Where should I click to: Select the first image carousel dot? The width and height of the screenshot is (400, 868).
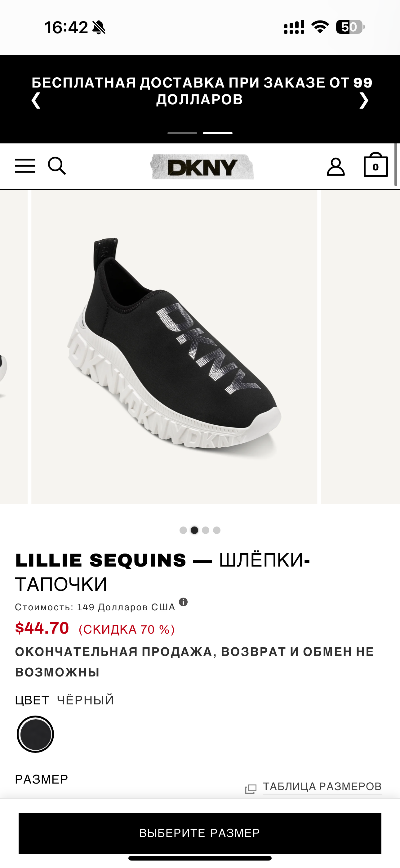click(x=183, y=530)
